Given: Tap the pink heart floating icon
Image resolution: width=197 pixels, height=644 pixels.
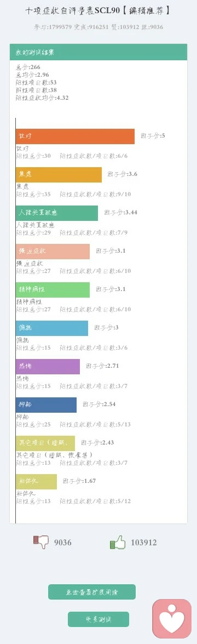Looking at the screenshot, I should click(172, 619).
